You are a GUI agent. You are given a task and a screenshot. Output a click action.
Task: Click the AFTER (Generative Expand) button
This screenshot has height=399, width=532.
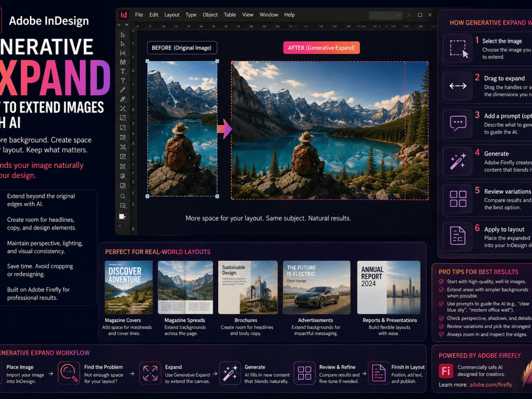[x=321, y=48]
